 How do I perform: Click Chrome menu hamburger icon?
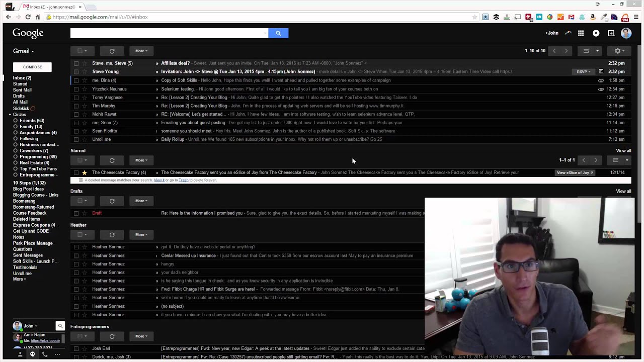636,17
